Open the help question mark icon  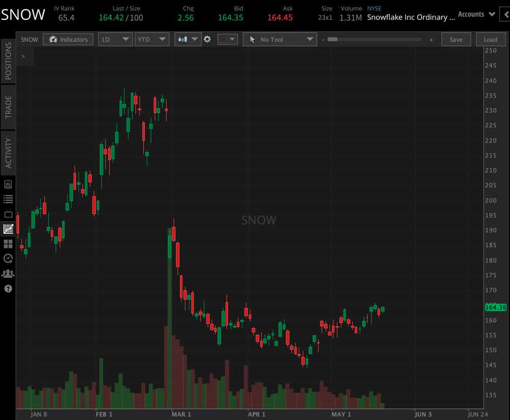8,288
